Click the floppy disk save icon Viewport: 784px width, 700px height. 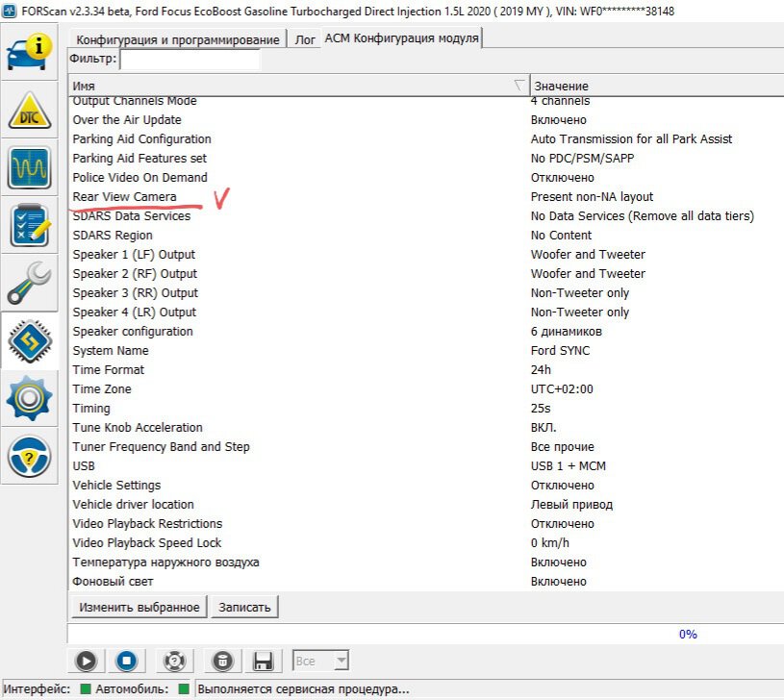(263, 661)
